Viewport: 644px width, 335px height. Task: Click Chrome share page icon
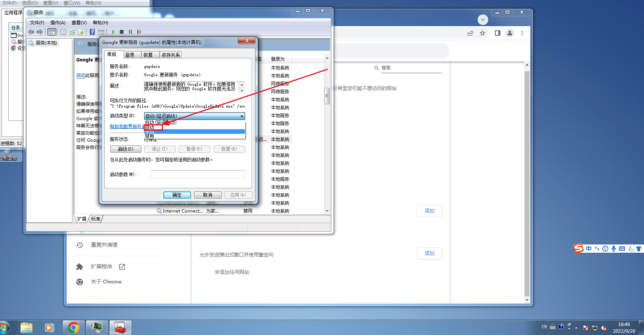pyautogui.click(x=470, y=33)
